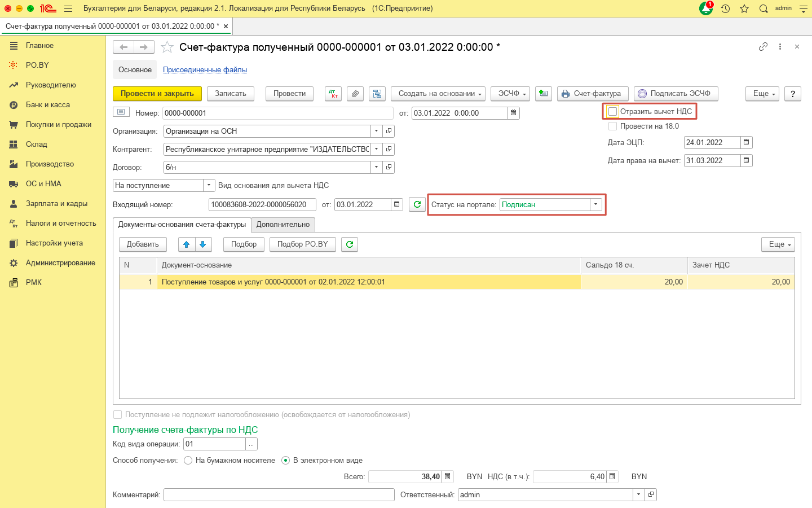Screen dimensions: 812x508
Task: Expand Контрагент dropdown arrow
Action: tap(377, 149)
